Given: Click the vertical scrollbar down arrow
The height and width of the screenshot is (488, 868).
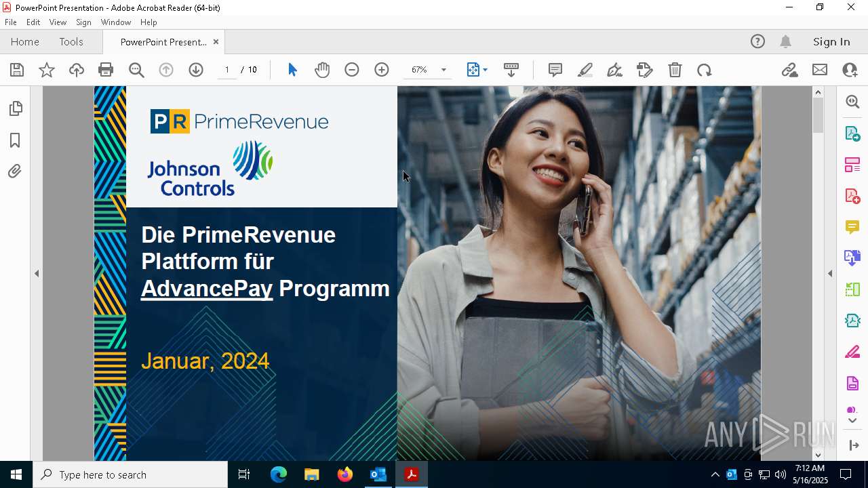Looking at the screenshot, I should [x=818, y=455].
